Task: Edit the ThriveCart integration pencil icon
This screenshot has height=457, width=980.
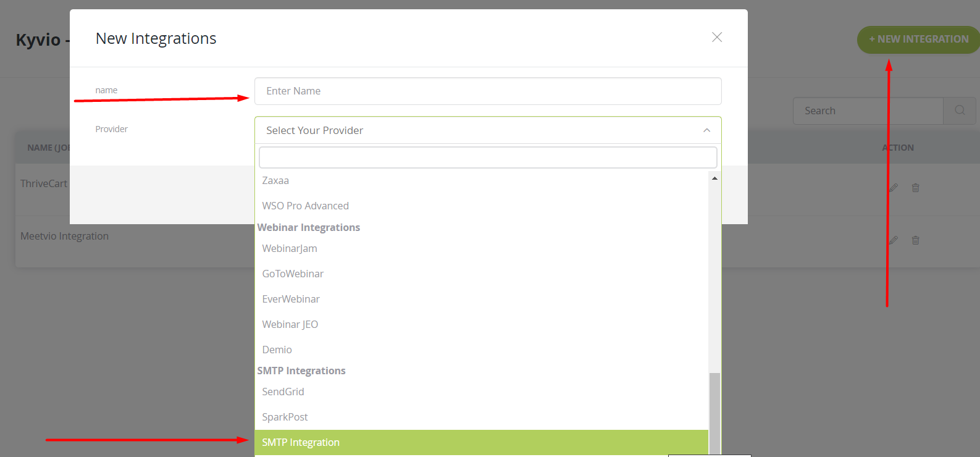Action: [894, 188]
